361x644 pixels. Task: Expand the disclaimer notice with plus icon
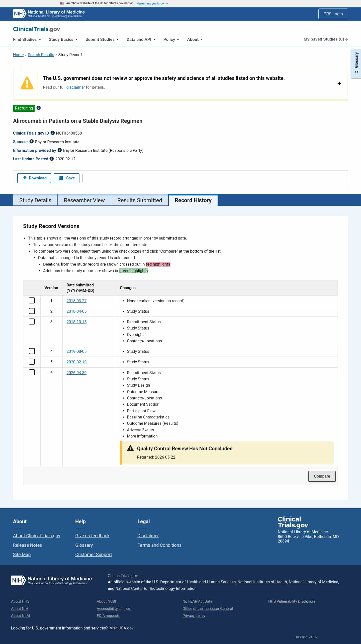pyautogui.click(x=339, y=83)
